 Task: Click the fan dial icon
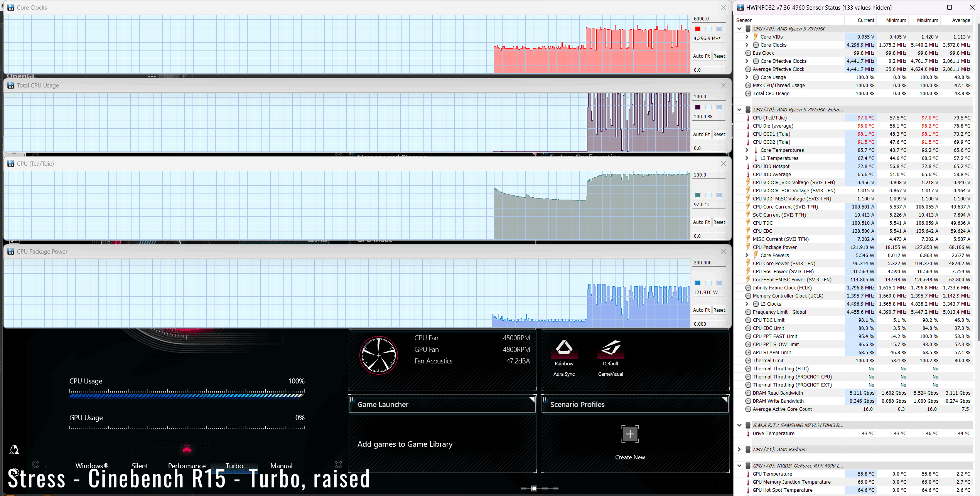point(379,355)
